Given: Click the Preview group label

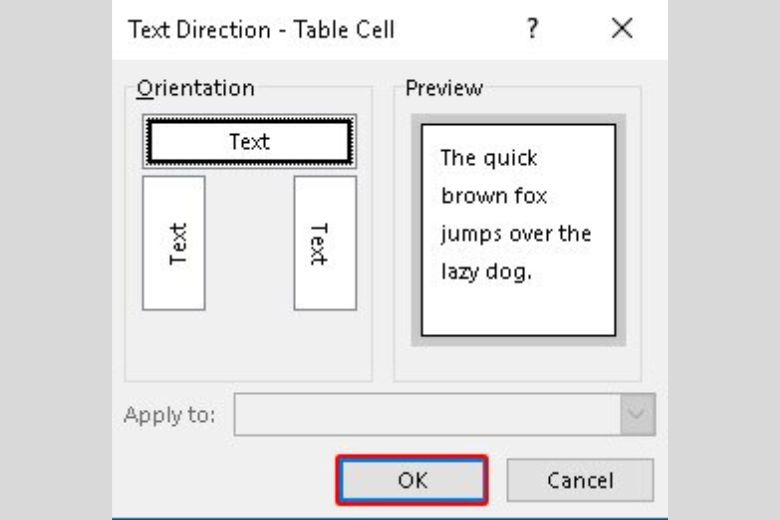Looking at the screenshot, I should coord(444,89).
